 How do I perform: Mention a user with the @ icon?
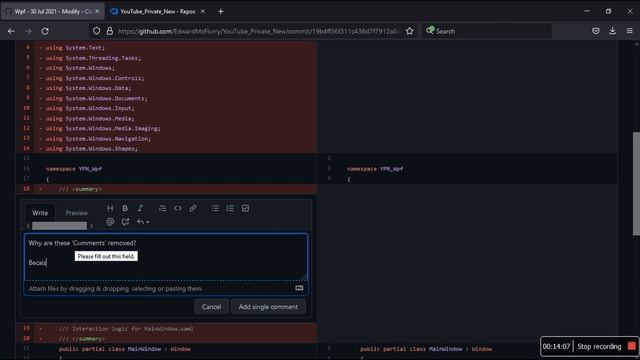[110, 222]
